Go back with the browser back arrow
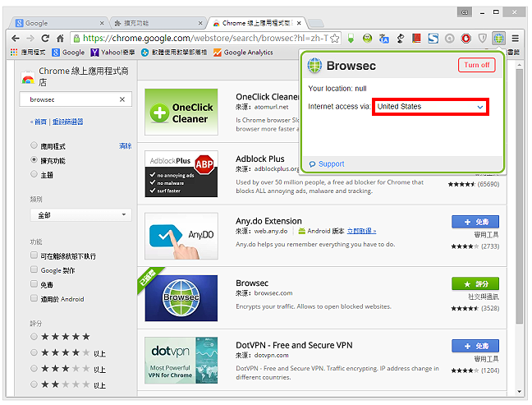Screen dimensions: 532x405 click(x=16, y=39)
